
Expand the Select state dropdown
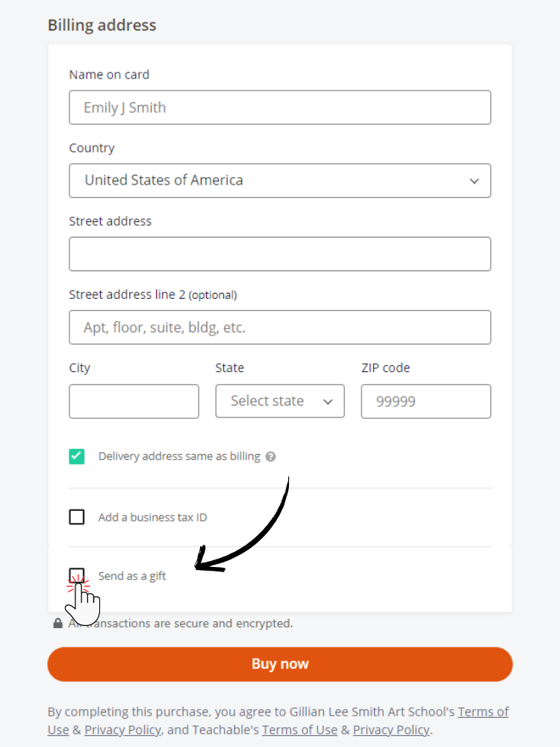point(280,401)
